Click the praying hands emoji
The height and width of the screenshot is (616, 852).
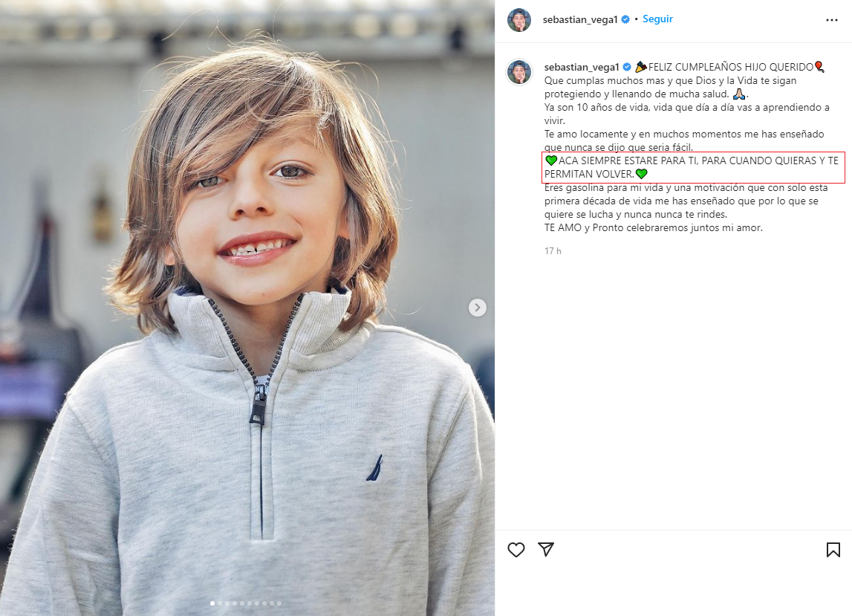(738, 94)
